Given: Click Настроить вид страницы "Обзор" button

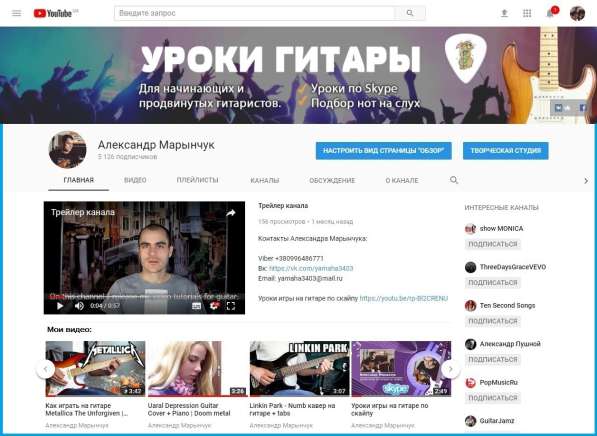Looking at the screenshot, I should (x=383, y=151).
